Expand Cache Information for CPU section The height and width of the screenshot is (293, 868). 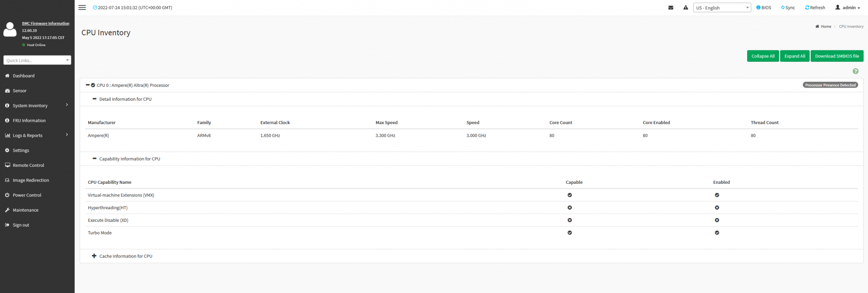(x=94, y=256)
